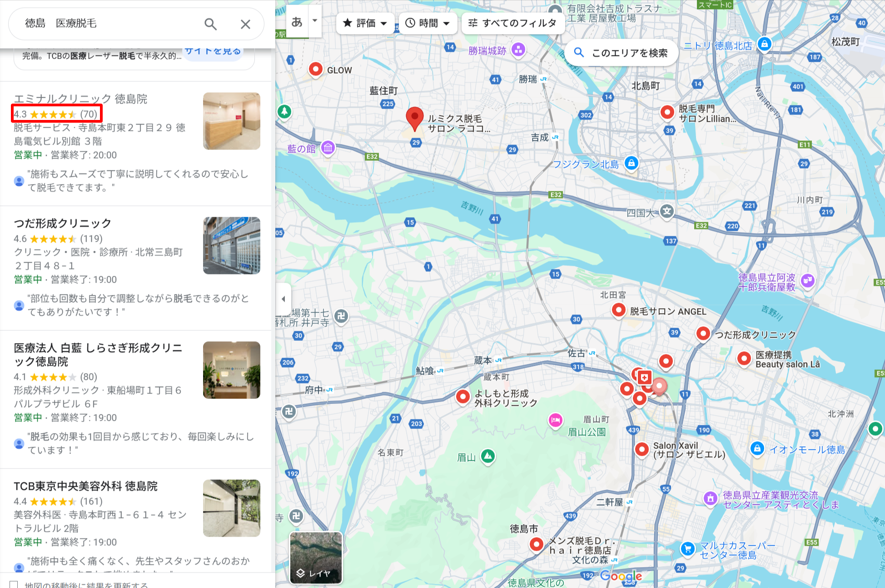885x588 pixels.
Task: Click ニトリ徳島北店 shopping icon
Action: (765, 44)
